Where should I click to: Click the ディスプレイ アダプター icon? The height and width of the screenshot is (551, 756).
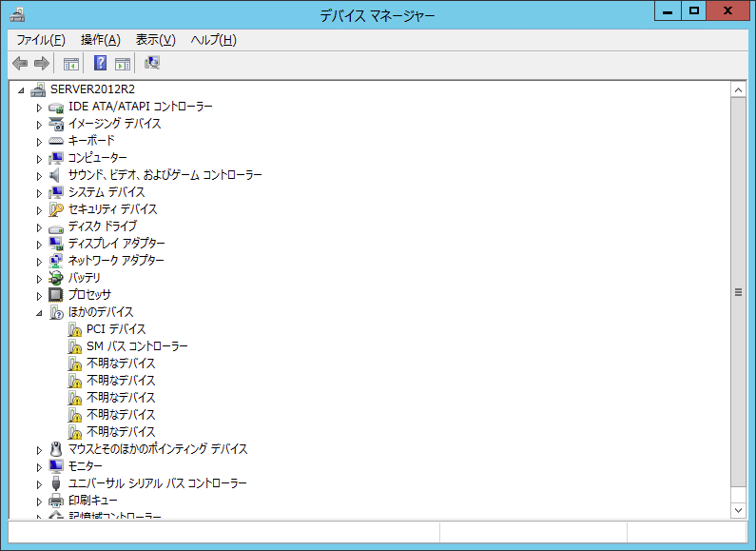point(56,244)
